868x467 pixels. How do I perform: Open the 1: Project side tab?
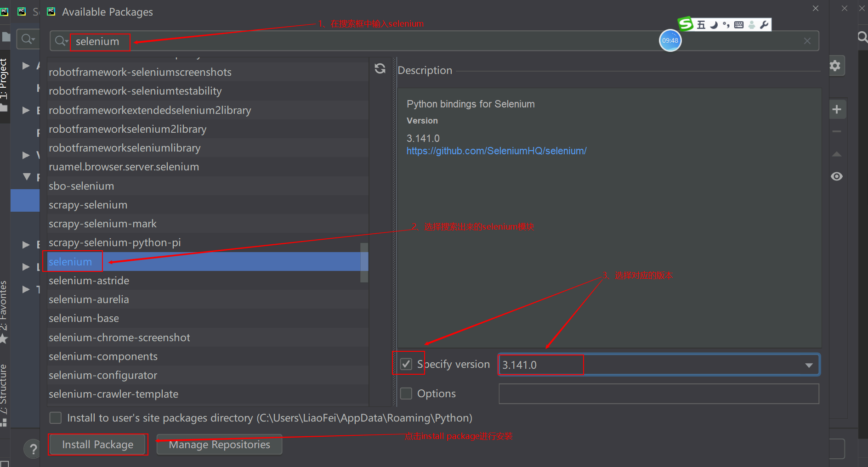pos(4,85)
